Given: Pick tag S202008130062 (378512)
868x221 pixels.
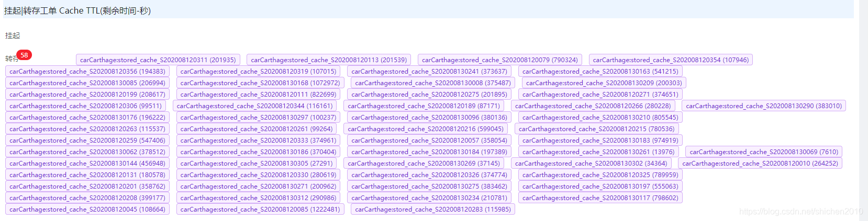Looking at the screenshot, I should point(87,152).
